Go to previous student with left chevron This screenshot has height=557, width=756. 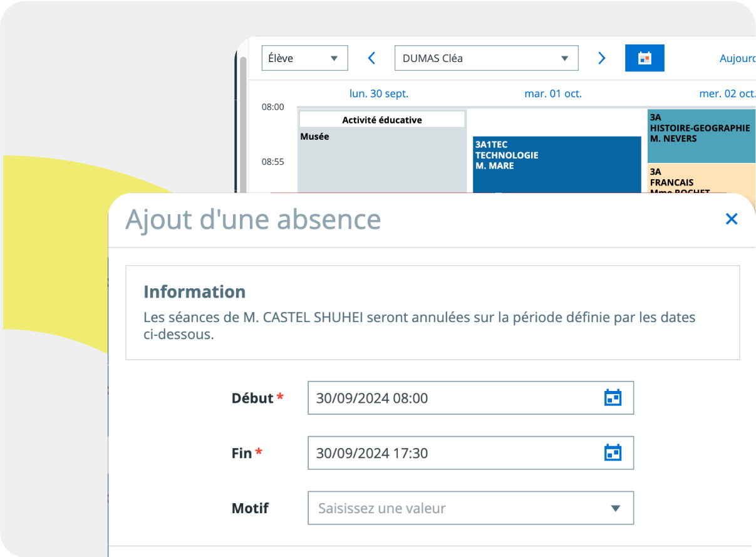tap(371, 58)
